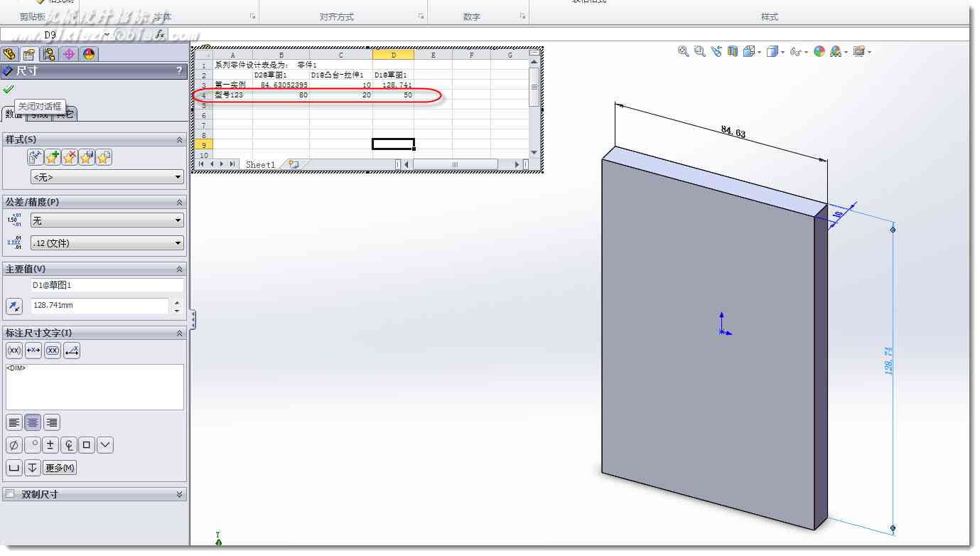This screenshot has width=980, height=556.
Task: Delete the style with star-x icon
Action: tap(70, 157)
